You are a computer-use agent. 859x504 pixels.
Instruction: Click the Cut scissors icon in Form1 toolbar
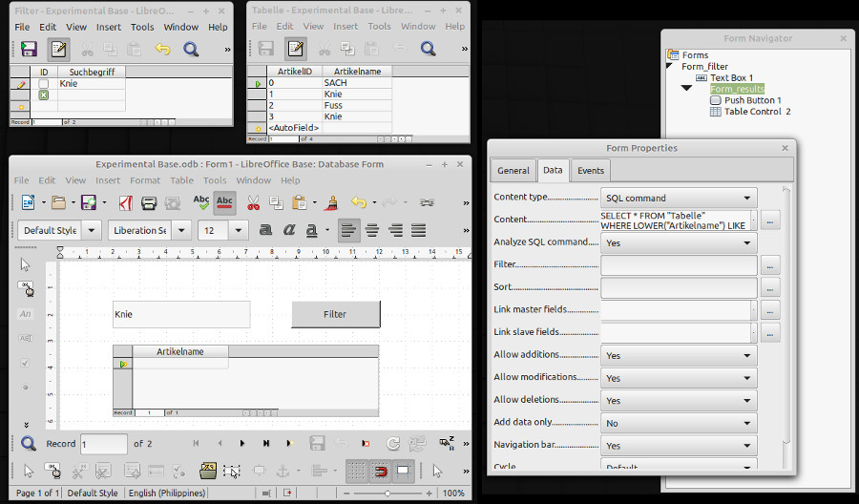(253, 202)
